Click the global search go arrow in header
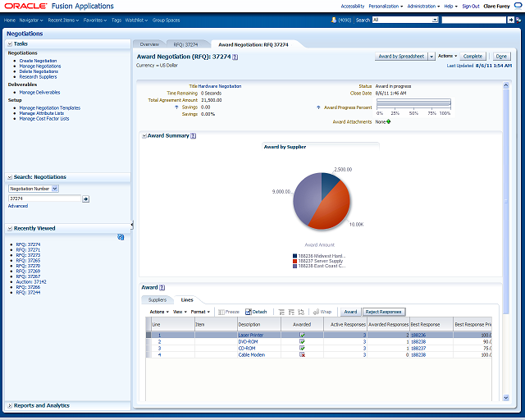Image resolution: width=525 pixels, height=420 pixels. tap(510, 20)
